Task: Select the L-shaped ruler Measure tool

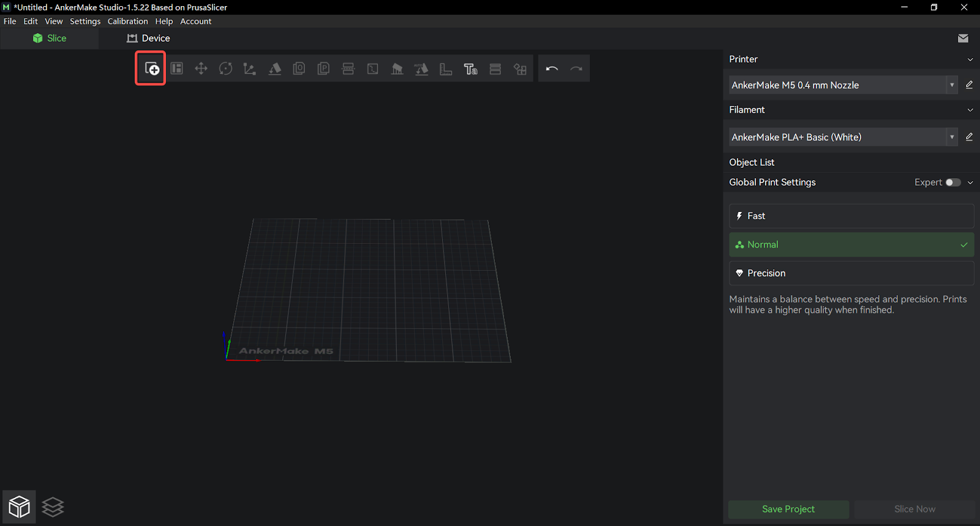Action: 446,69
